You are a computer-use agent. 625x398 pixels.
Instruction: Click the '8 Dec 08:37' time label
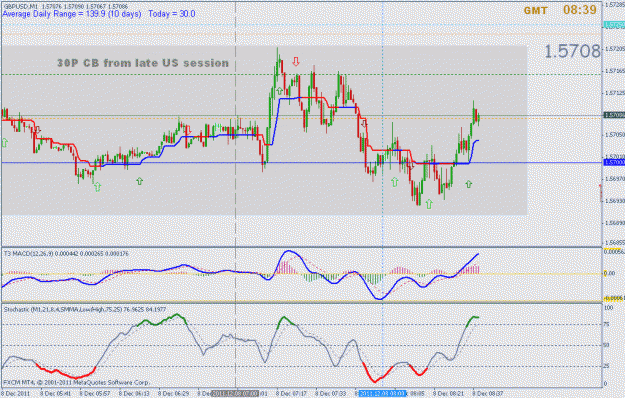488,394
